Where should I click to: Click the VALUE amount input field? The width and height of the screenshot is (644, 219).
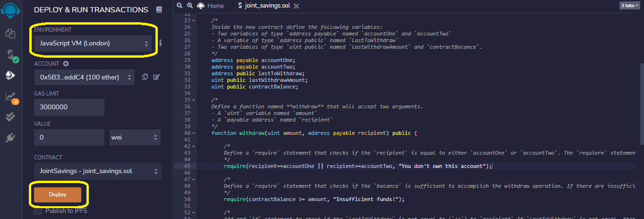[69, 137]
